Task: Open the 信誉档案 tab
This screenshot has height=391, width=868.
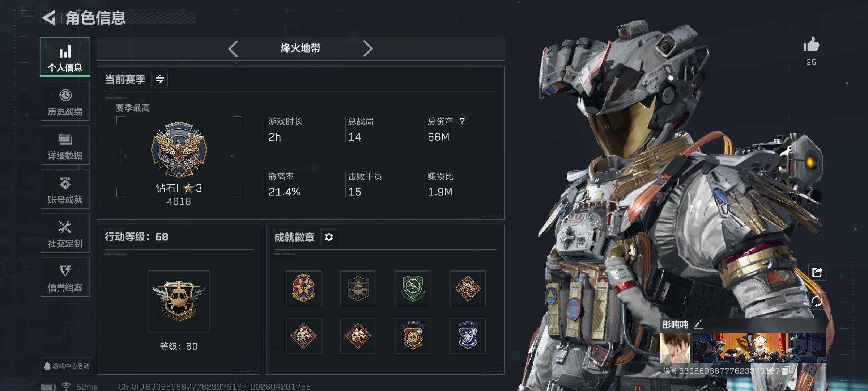Action: [65, 277]
